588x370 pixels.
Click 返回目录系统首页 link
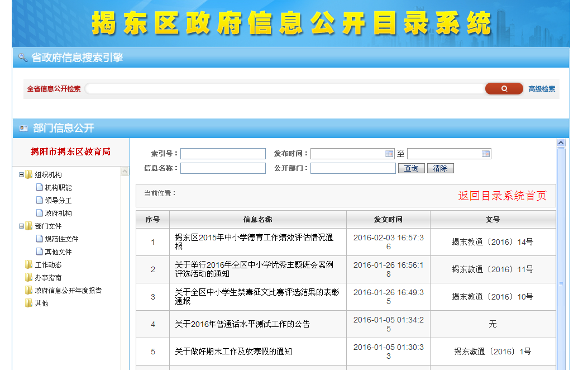pos(502,196)
